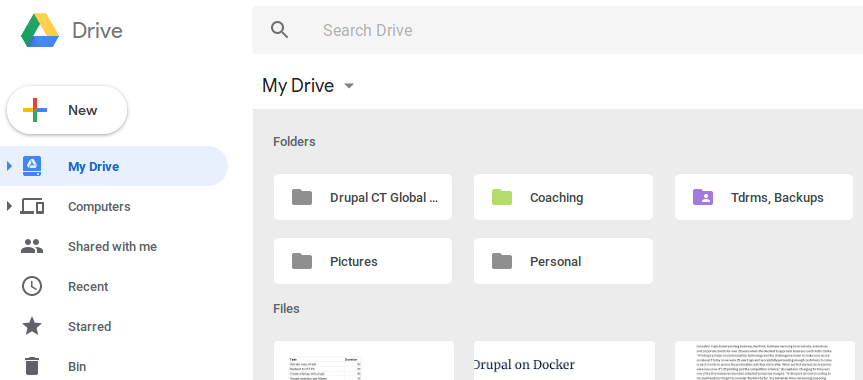Click the Starred star icon
Viewport: 863px width, 380px height.
[32, 326]
